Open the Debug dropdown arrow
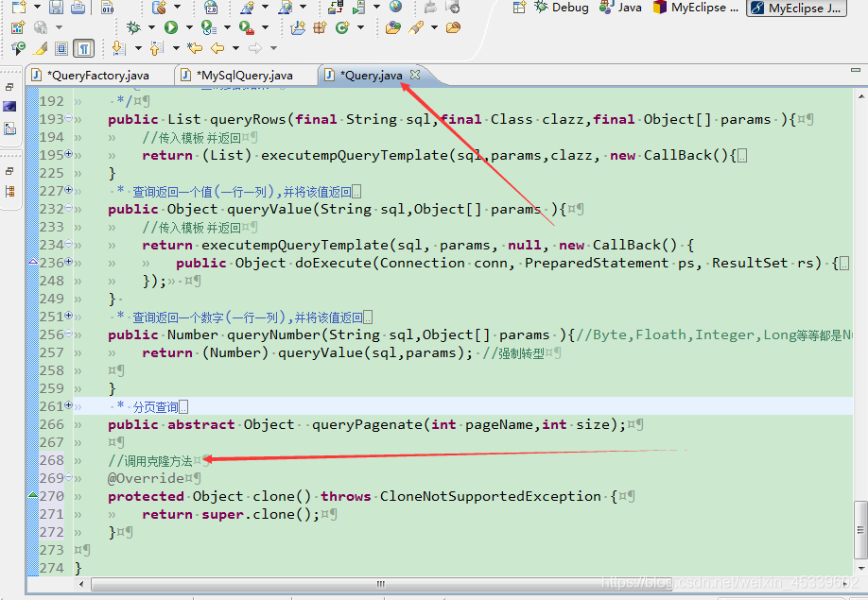 [x=151, y=27]
